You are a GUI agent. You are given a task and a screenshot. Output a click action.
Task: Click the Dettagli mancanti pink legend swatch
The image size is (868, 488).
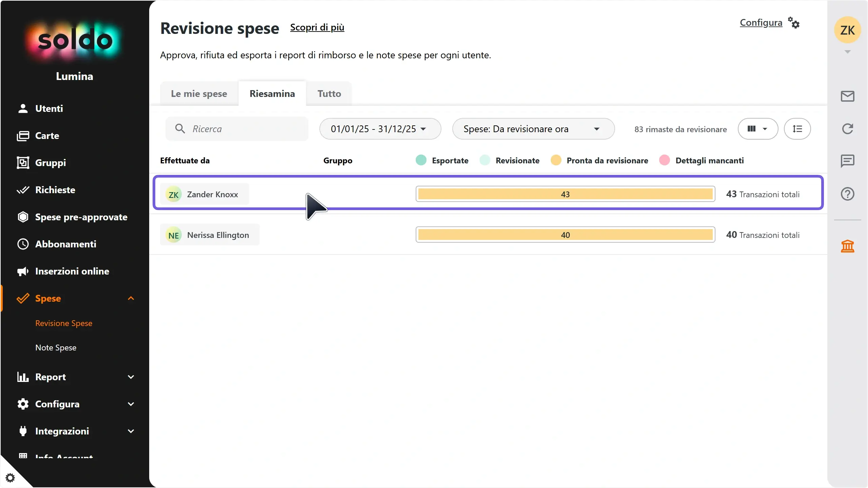pyautogui.click(x=665, y=160)
